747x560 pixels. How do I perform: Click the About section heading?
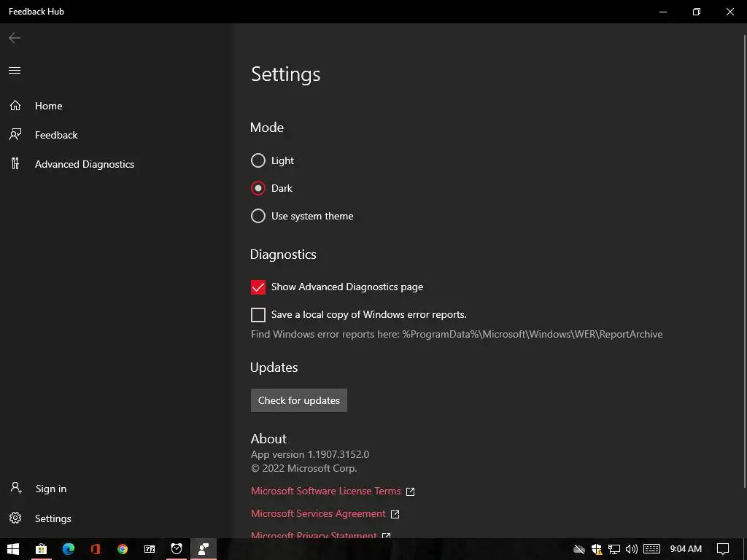coord(268,438)
